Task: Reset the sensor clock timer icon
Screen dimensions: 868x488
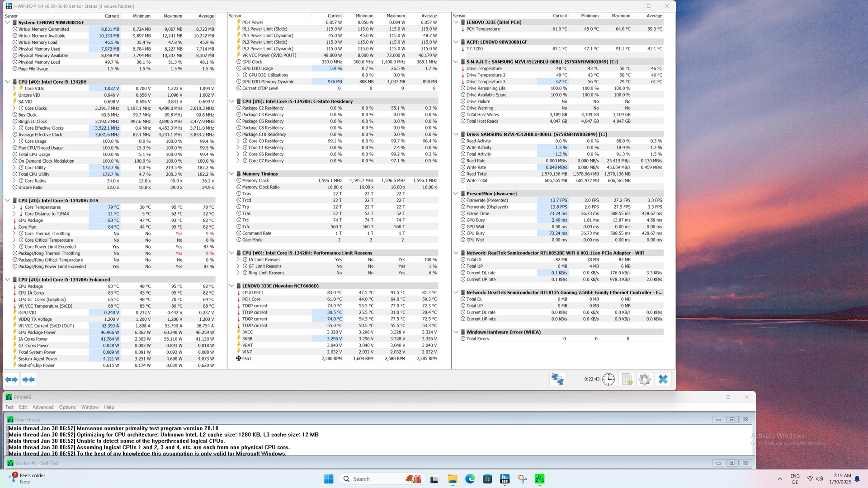Action: (x=608, y=380)
